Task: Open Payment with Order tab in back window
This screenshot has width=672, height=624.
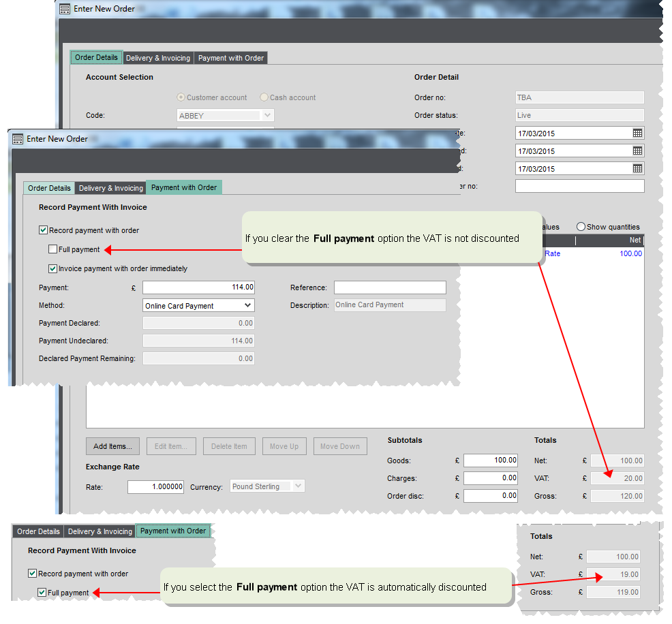Action: click(x=230, y=58)
